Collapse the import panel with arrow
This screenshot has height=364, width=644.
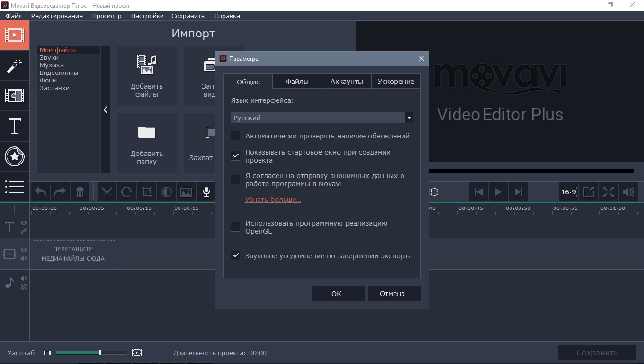[x=105, y=110]
